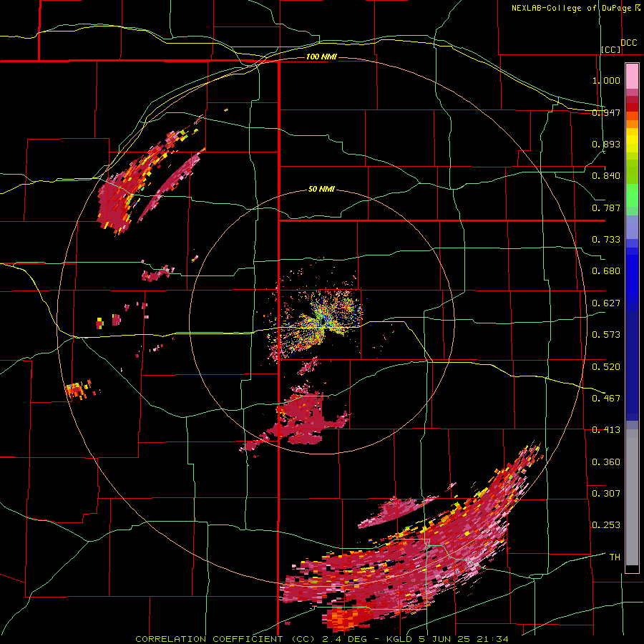Select the 0.413 scale value

click(x=606, y=430)
